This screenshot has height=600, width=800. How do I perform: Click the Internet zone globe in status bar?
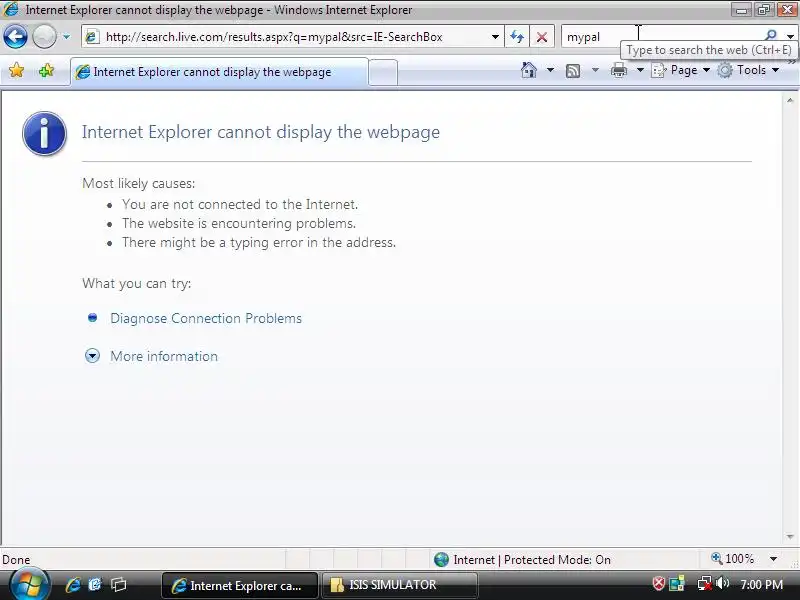click(441, 560)
